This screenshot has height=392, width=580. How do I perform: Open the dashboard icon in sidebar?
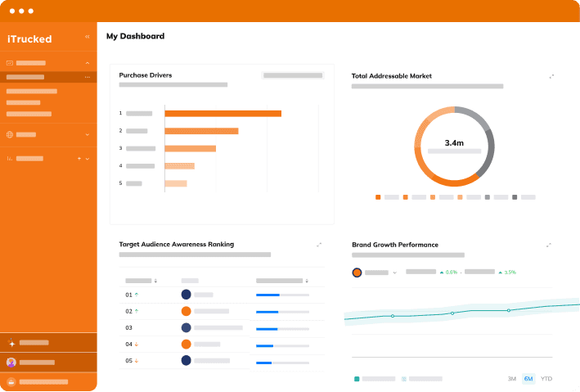[x=10, y=63]
